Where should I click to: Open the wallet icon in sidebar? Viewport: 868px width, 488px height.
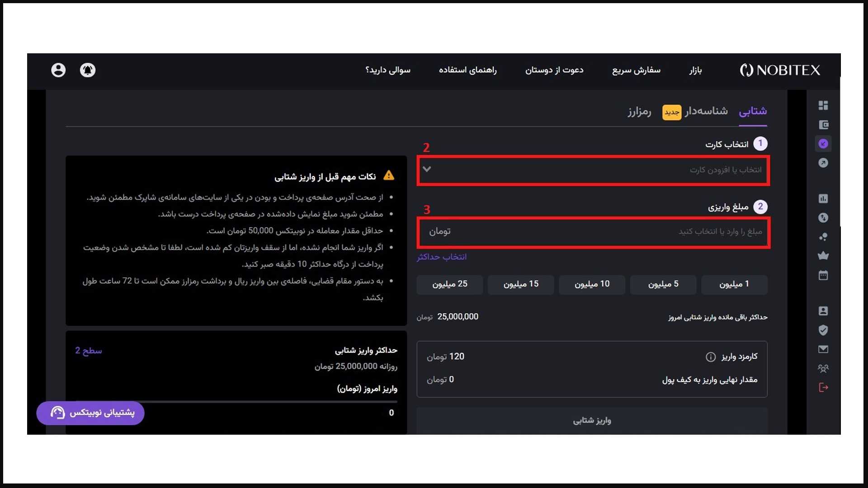(823, 125)
